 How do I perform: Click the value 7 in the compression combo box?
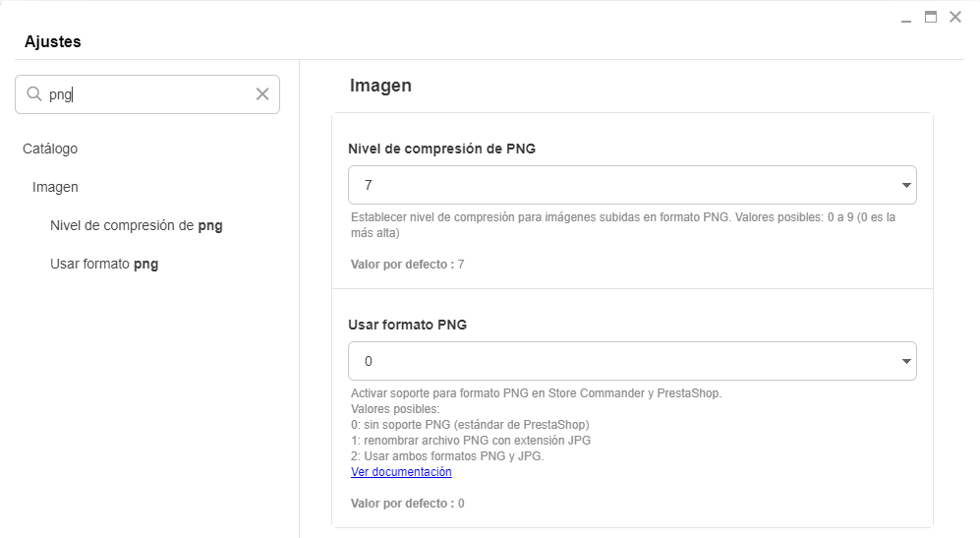pyautogui.click(x=369, y=185)
